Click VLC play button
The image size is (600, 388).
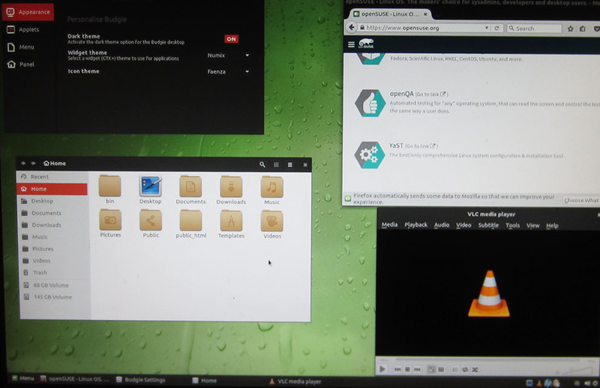click(x=382, y=369)
